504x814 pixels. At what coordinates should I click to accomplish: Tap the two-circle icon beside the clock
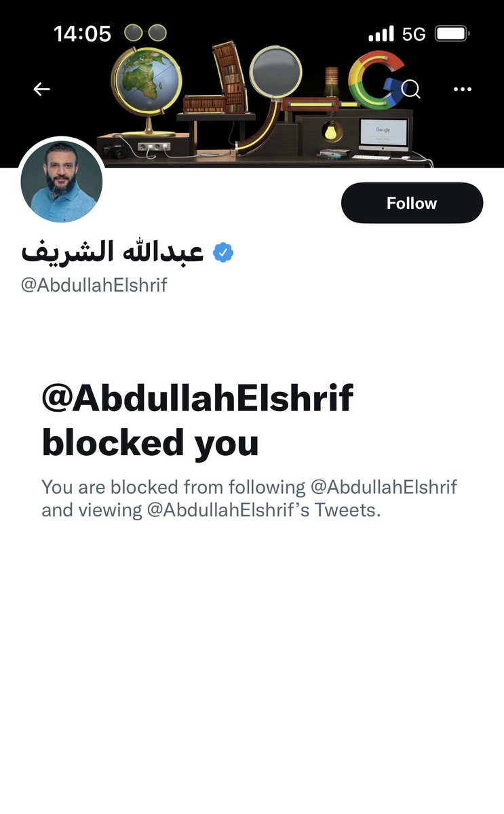(146, 33)
